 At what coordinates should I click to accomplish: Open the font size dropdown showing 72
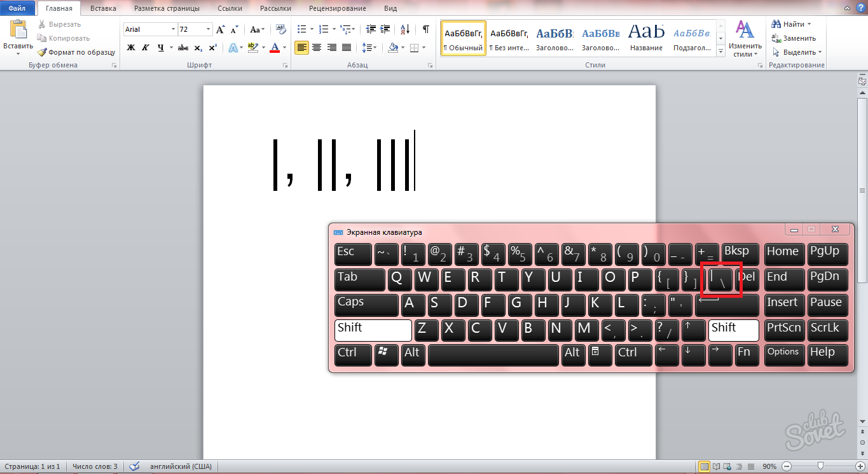pos(208,29)
